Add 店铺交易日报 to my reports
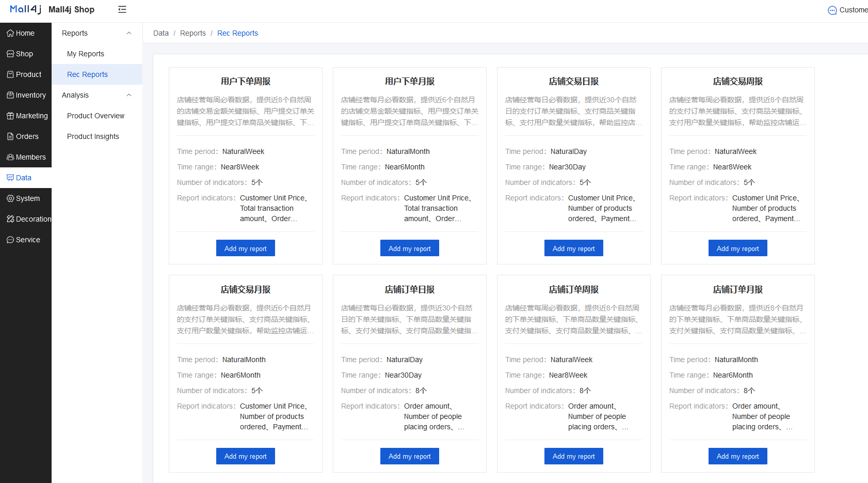This screenshot has height=483, width=868. pyautogui.click(x=574, y=248)
